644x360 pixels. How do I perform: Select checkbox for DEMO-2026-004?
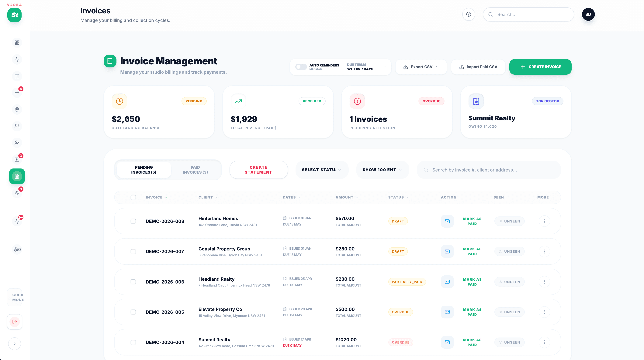coord(133,342)
